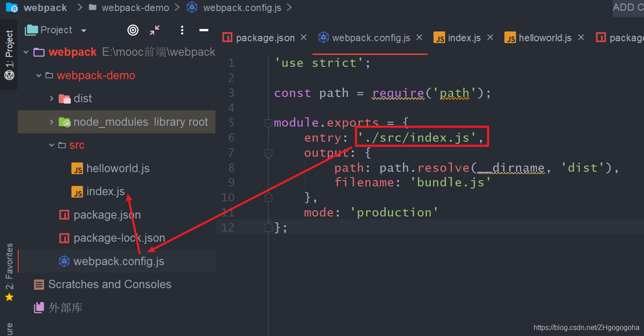This screenshot has width=644, height=336.
Task: Click the JS icon of helloworld.js file
Action: point(77,169)
